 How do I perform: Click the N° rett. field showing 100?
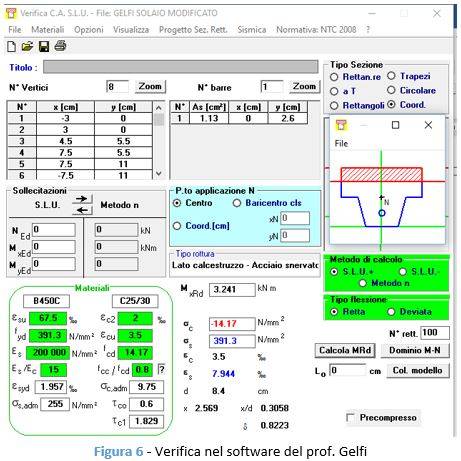pyautogui.click(x=435, y=333)
